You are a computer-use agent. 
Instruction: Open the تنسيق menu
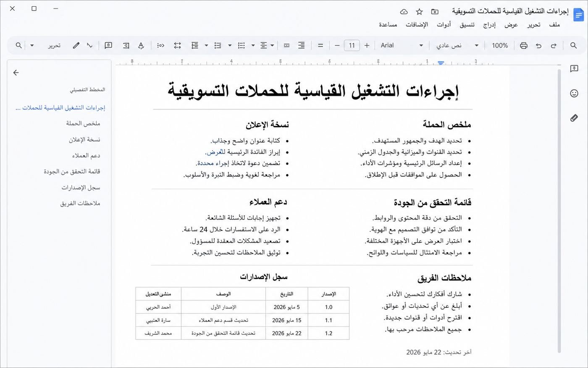[467, 25]
